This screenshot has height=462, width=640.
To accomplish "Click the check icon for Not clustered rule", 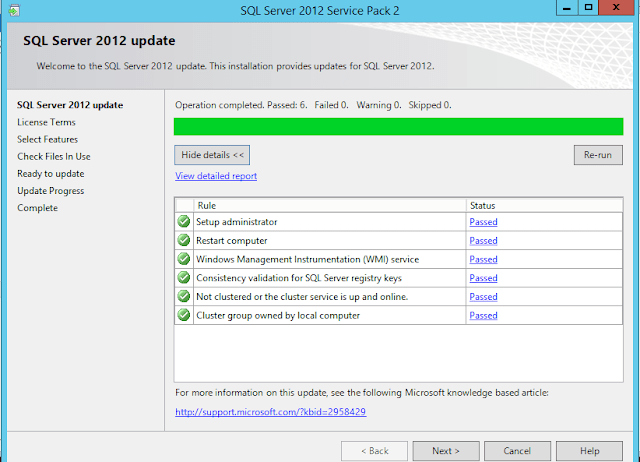I will point(183,297).
